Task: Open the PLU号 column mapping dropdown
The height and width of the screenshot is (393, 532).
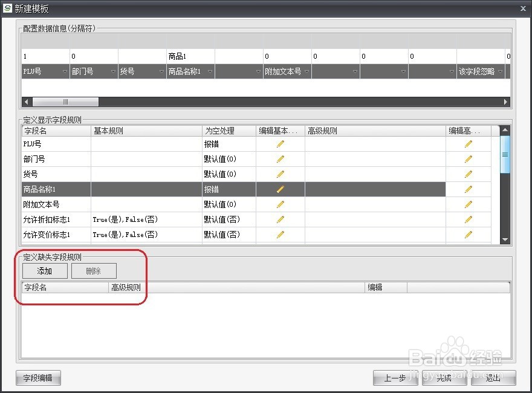Action: pos(64,71)
